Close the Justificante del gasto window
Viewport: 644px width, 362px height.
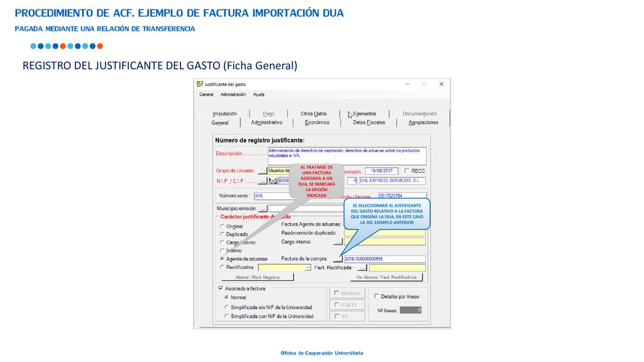pos(441,84)
